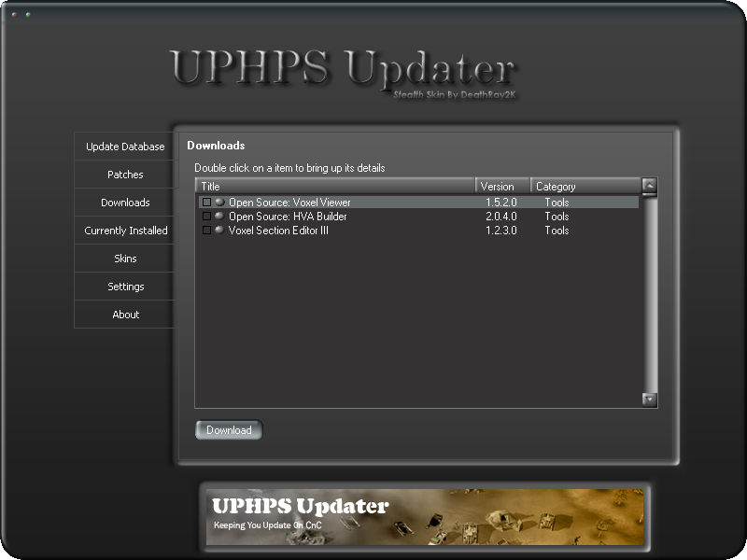Go to the Skins tab
Screen dimensions: 747x560
tap(125, 259)
